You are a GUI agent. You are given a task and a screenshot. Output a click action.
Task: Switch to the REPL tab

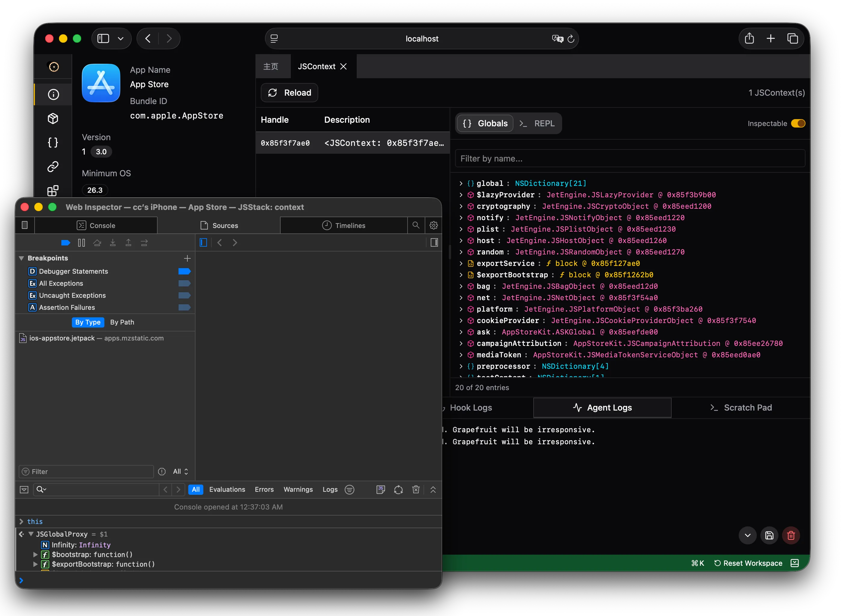(537, 123)
